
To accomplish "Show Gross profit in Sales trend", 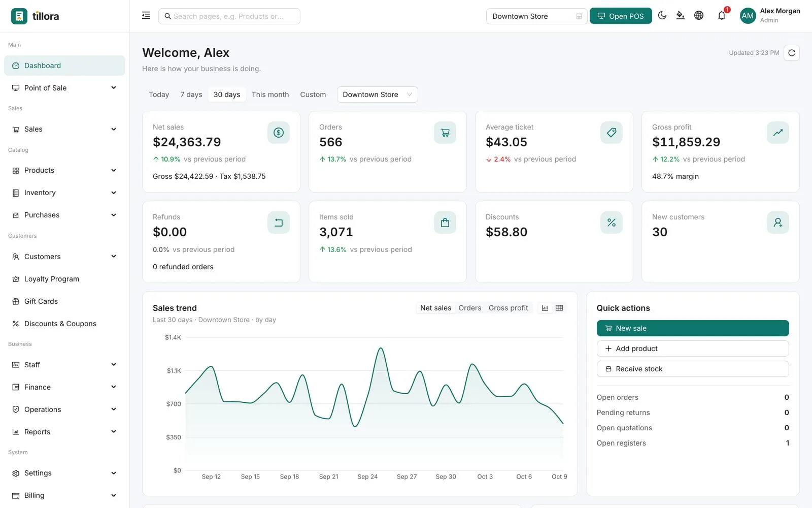I will tap(508, 308).
